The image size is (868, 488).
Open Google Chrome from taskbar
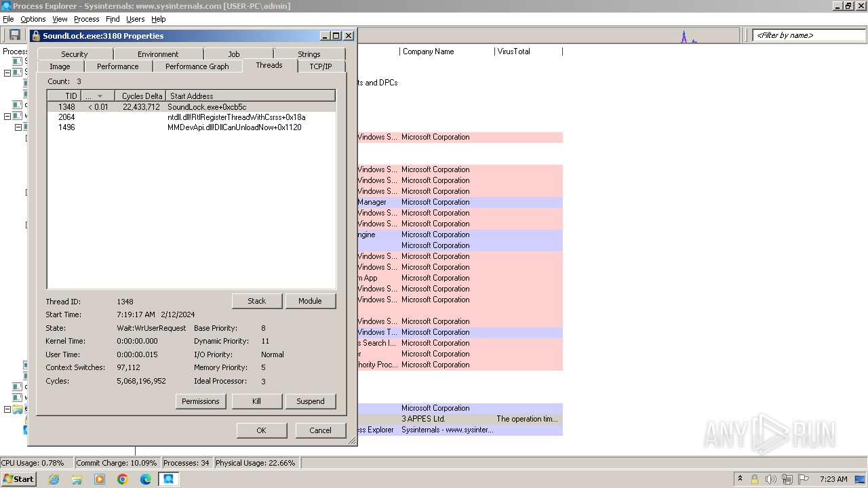123,479
